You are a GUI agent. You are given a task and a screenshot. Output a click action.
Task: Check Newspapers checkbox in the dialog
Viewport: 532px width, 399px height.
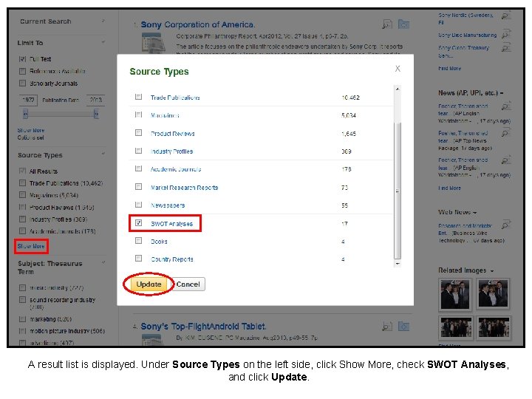pos(138,205)
